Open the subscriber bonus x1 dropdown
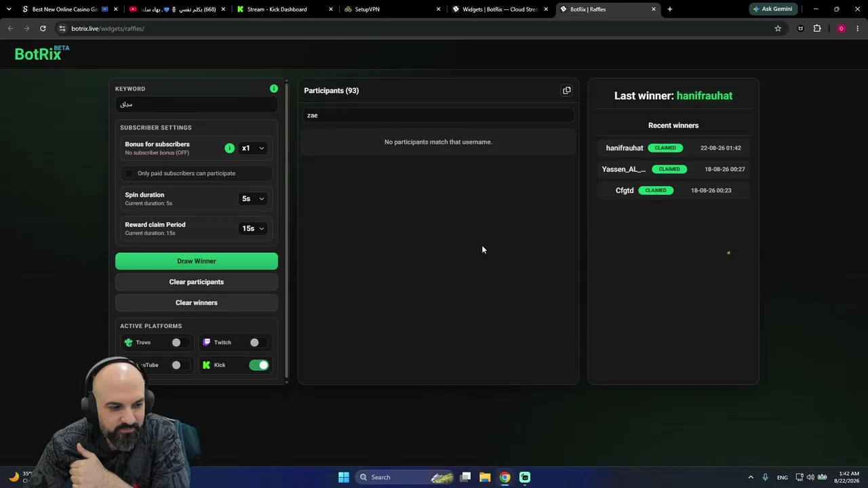Screen dimensions: 868x488 point(253,148)
